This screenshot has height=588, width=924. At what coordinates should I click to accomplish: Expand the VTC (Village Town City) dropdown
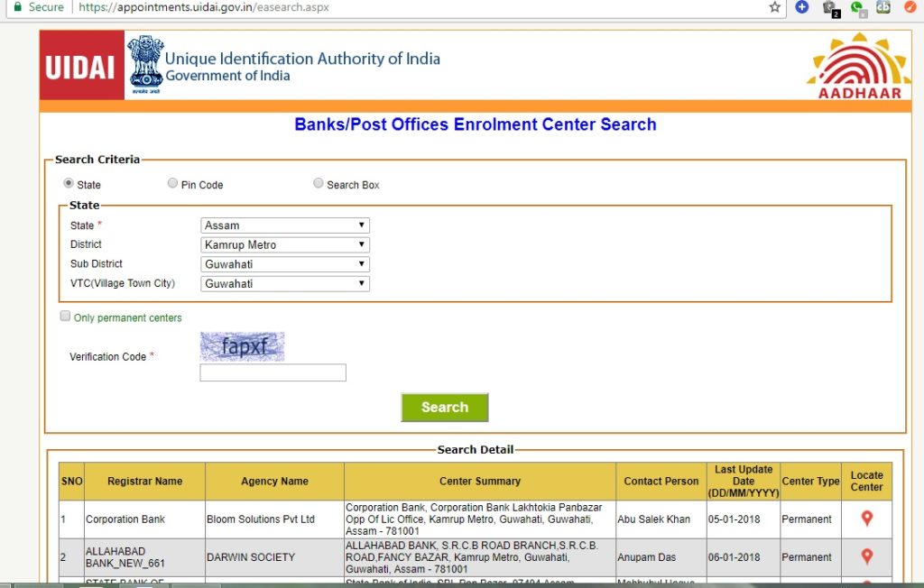[x=284, y=283]
